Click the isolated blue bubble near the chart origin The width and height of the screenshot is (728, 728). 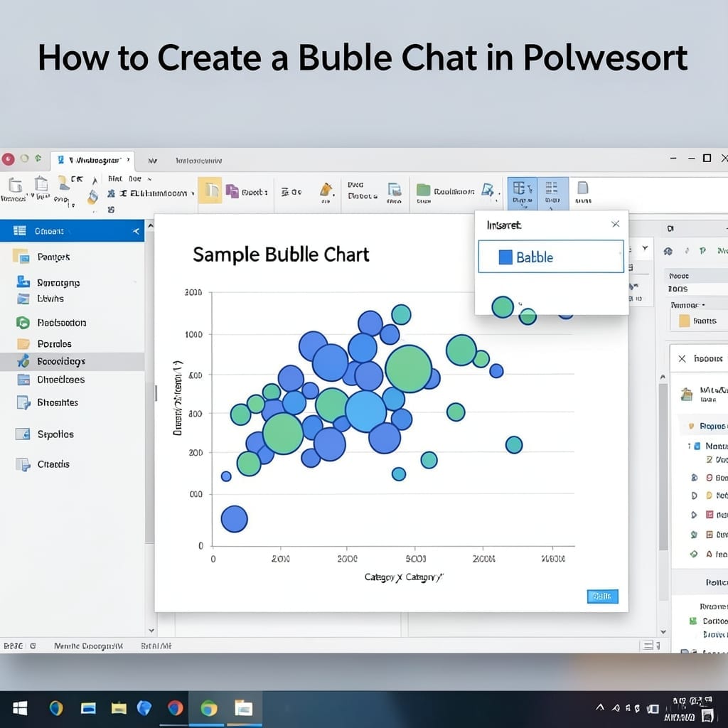234,518
